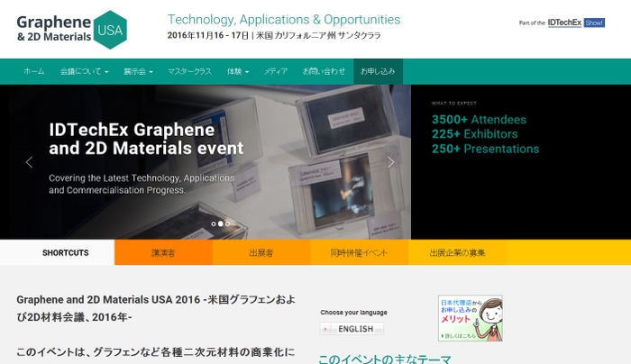Open the お申し込み registration menu item
Image resolution: width=631 pixels, height=364 pixels.
click(x=378, y=71)
